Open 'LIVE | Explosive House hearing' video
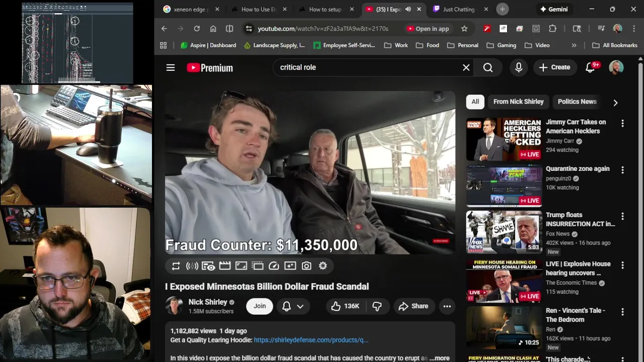Viewport: 644px width, 362px height. click(578, 268)
